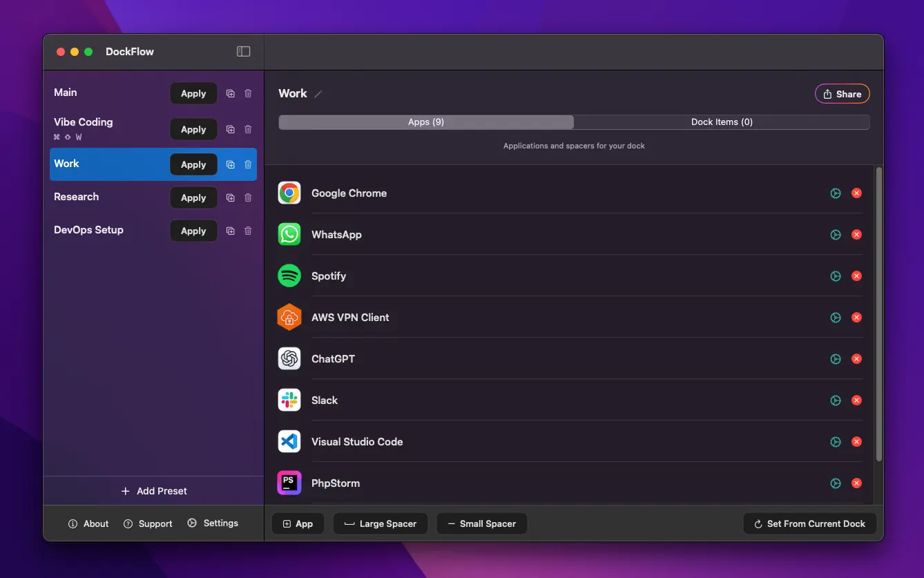Click the Google Chrome app icon
This screenshot has width=924, height=578.
pyautogui.click(x=289, y=193)
